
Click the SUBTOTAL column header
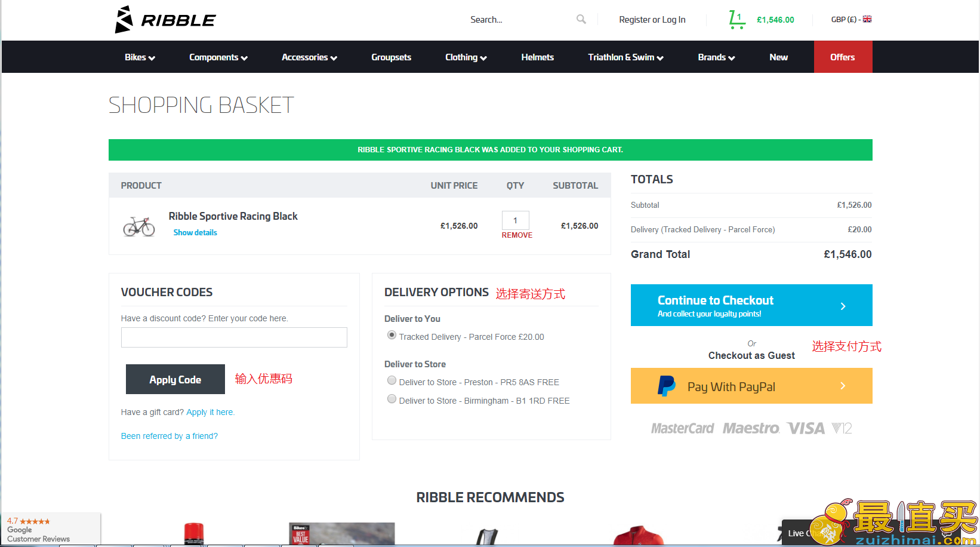coord(575,186)
